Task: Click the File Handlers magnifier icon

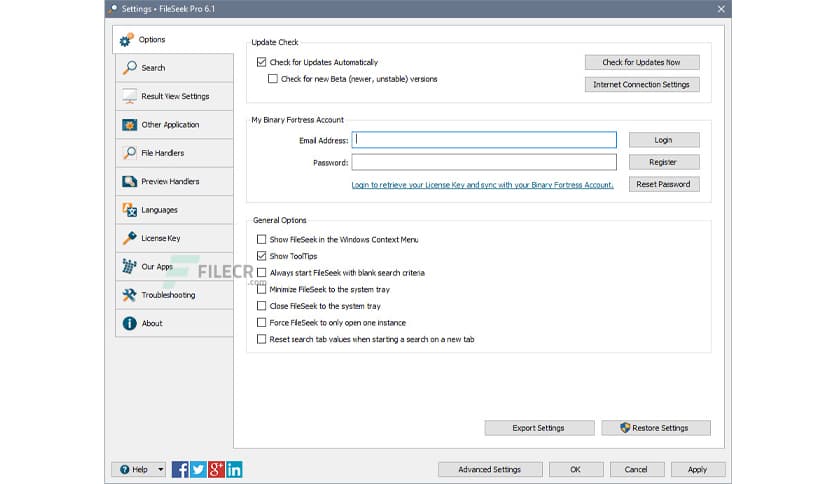Action: (130, 153)
